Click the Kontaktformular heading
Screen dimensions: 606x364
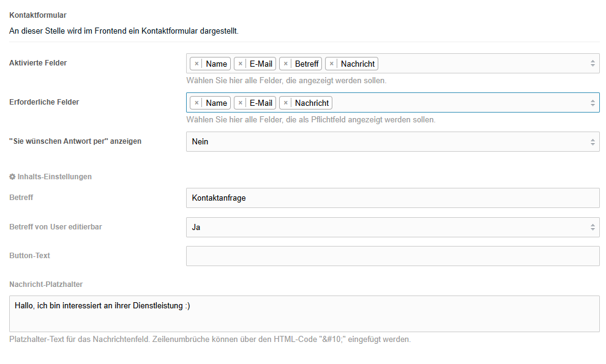pyautogui.click(x=38, y=15)
